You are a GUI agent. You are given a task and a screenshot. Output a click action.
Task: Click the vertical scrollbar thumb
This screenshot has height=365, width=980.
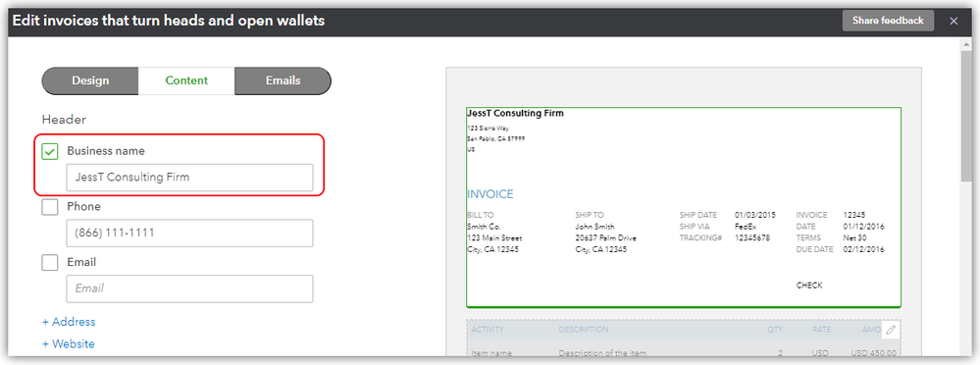click(967, 116)
